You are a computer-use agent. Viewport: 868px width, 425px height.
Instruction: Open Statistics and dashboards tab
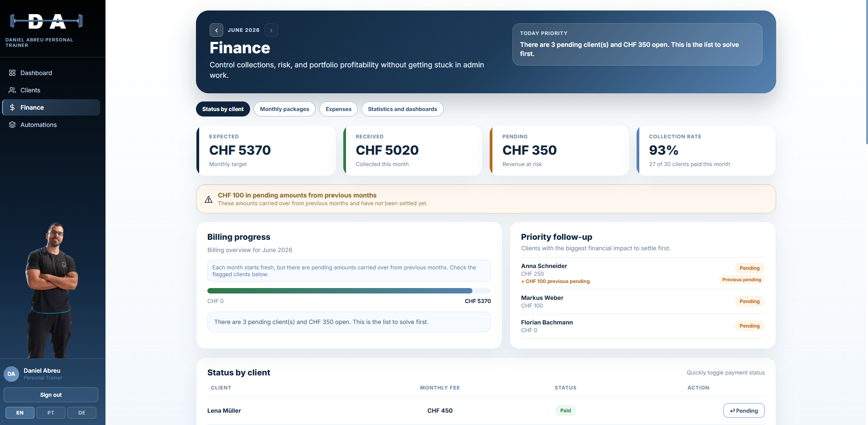tap(402, 109)
